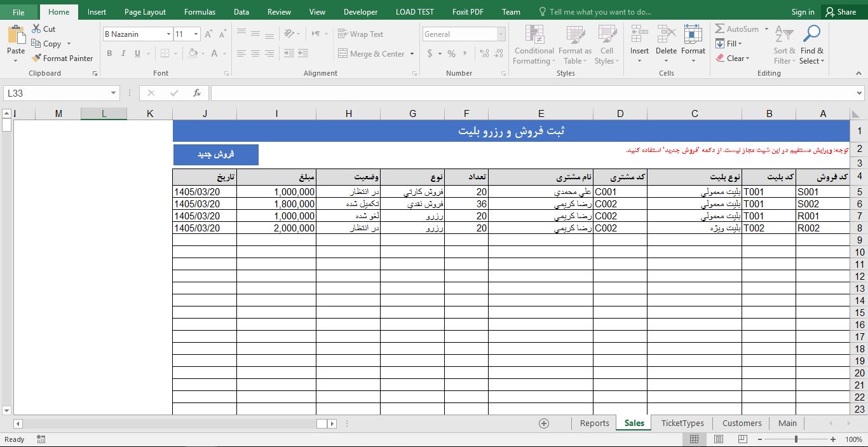
Task: Switch to Page Layout view in status bar
Action: tap(718, 439)
